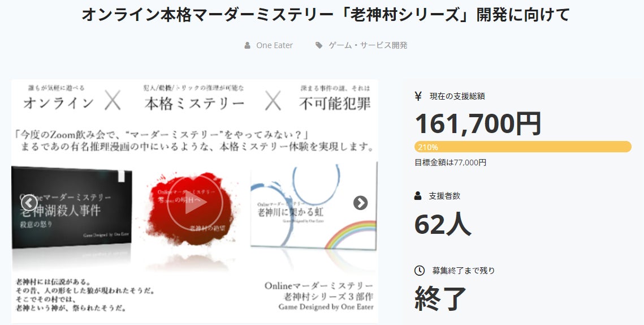
Task: Click the 本格ミステリー text in the banner
Action: pos(195,103)
